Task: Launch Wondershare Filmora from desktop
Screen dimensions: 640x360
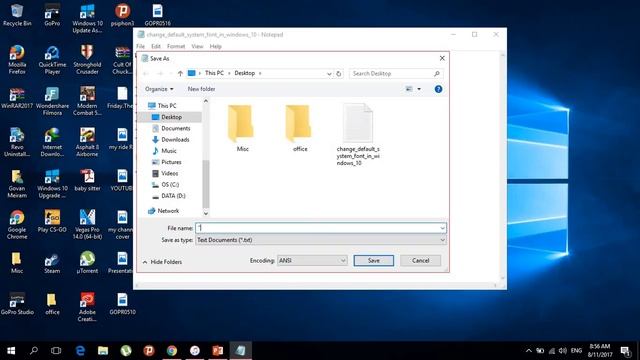Action: click(x=52, y=101)
